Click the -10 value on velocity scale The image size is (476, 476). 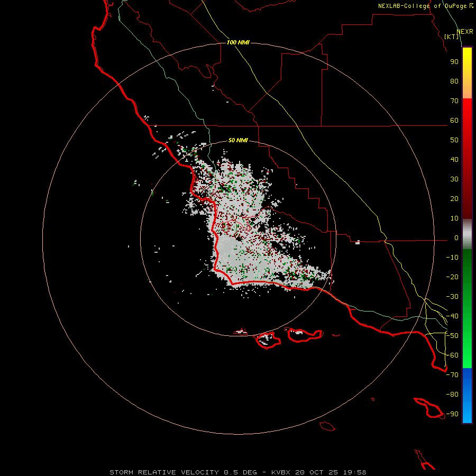click(452, 258)
